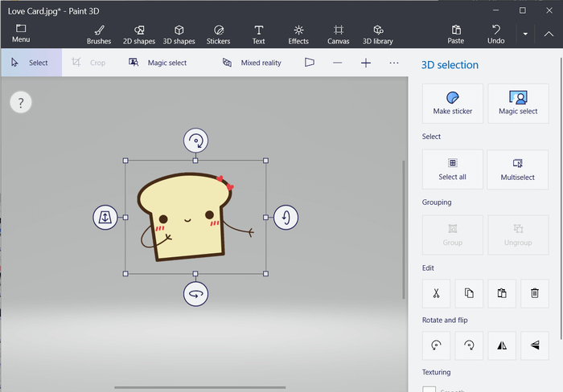Collapse the top ribbon with chevron

pos(549,34)
